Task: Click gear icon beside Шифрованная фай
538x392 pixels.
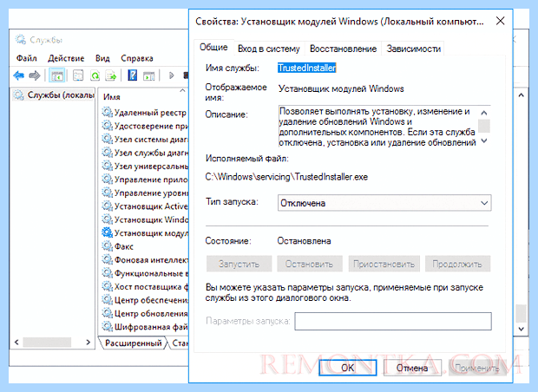Action: coord(107,327)
